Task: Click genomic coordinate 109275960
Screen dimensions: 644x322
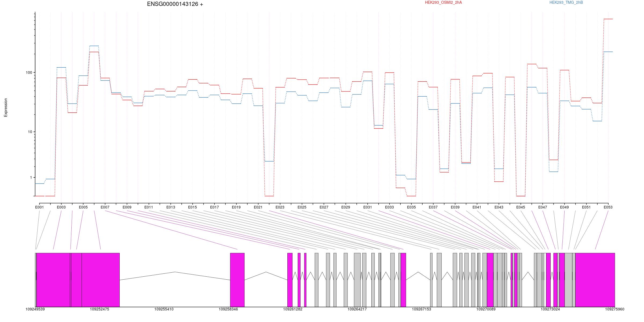Action: pyautogui.click(x=615, y=309)
